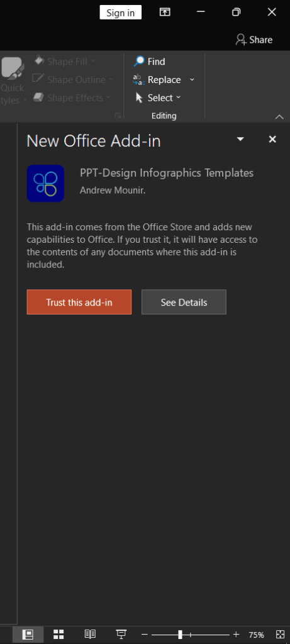Screen dimensions: 290x644
Task: Open the Shape Effects dropdown
Action: point(72,97)
